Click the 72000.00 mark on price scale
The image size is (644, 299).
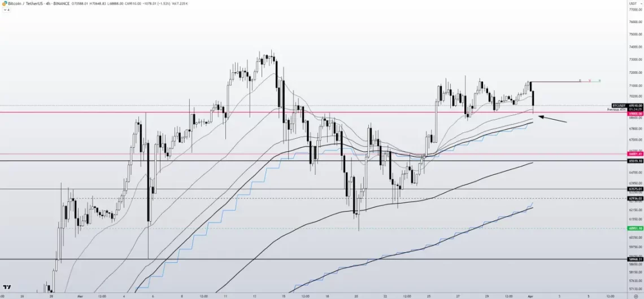[x=635, y=72]
